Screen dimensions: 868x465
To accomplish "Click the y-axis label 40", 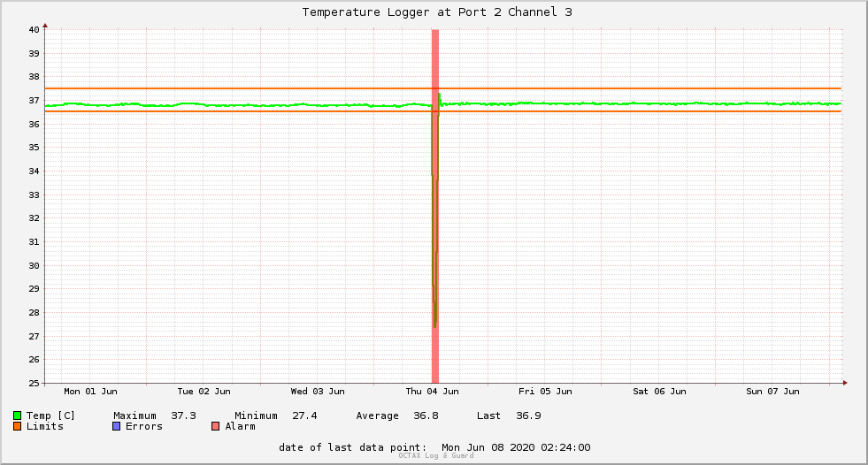I will click(x=35, y=30).
